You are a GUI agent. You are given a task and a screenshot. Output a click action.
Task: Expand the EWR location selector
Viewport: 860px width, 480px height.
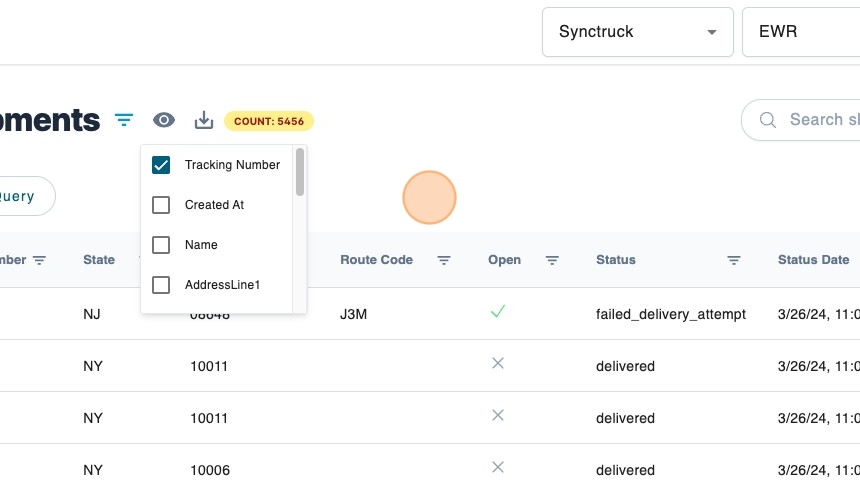point(800,32)
